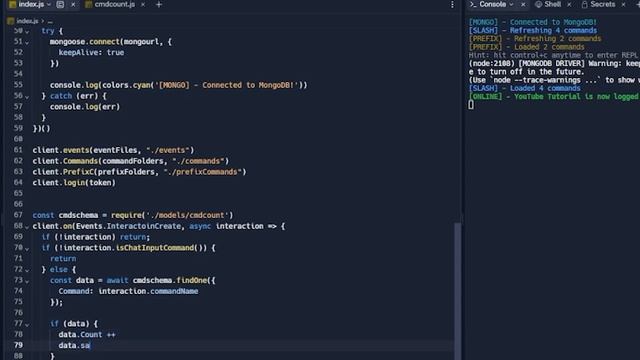Image resolution: width=640 pixels, height=360 pixels.
Task: Close the Console tab
Action: click(x=523, y=4)
